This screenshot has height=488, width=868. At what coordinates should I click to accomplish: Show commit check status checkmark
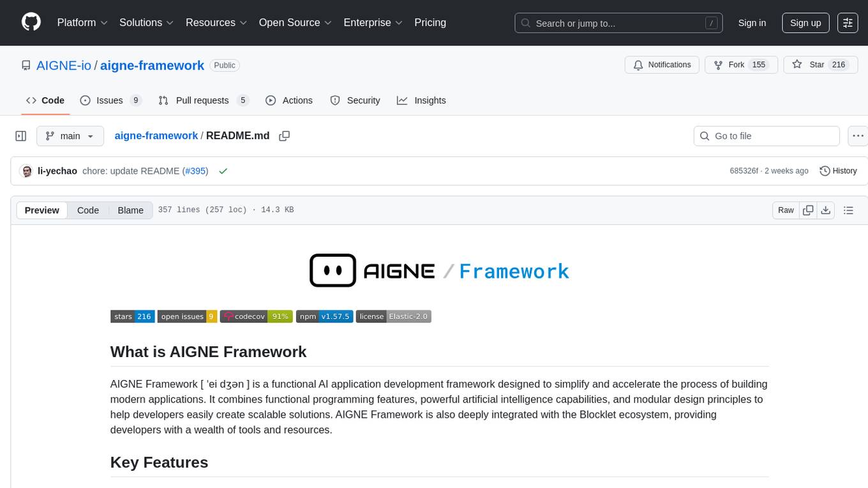pyautogui.click(x=223, y=171)
